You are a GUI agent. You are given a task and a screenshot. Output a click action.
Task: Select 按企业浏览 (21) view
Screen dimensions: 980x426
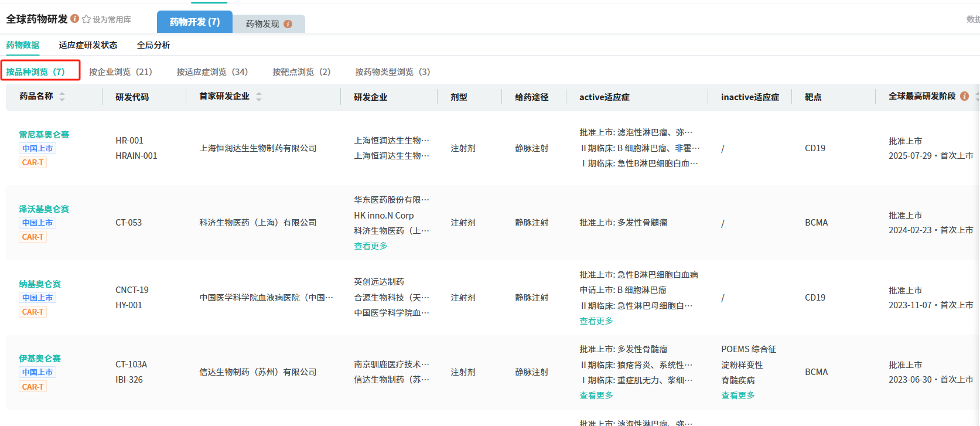click(120, 71)
